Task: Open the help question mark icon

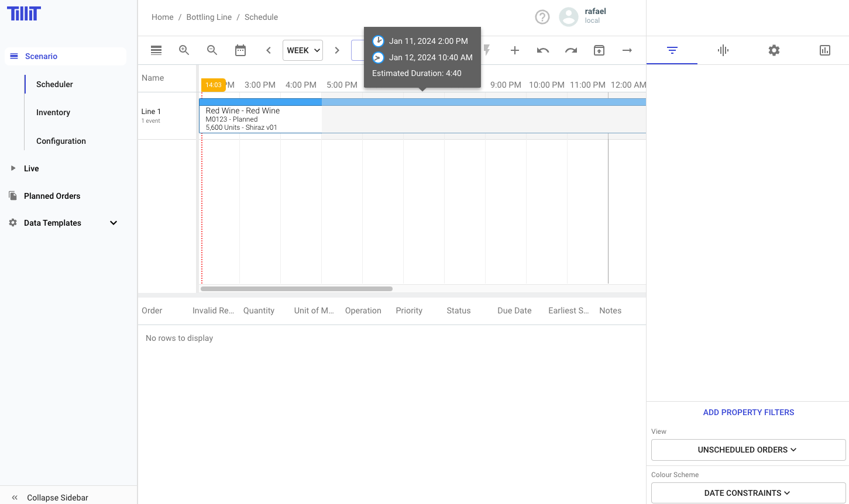Action: click(x=542, y=18)
